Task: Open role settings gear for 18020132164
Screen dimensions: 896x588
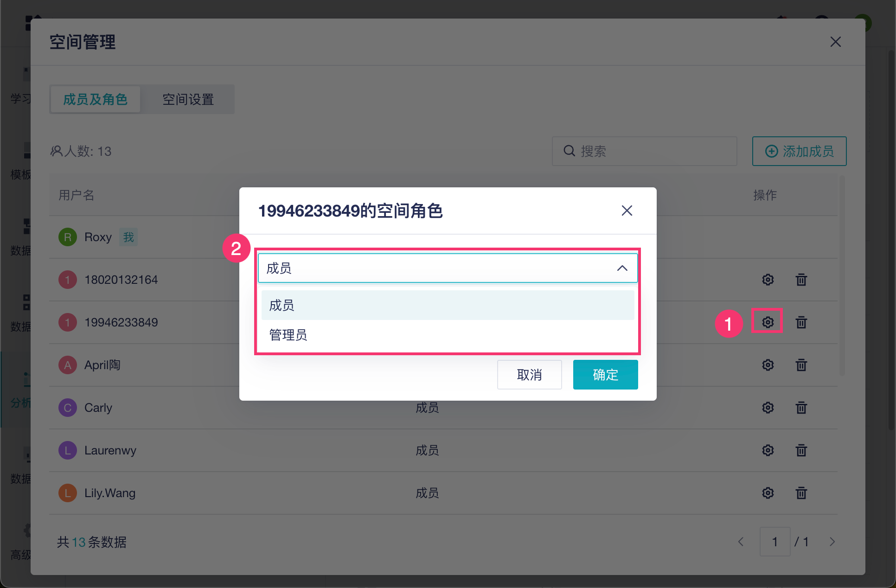Action: [x=768, y=280]
